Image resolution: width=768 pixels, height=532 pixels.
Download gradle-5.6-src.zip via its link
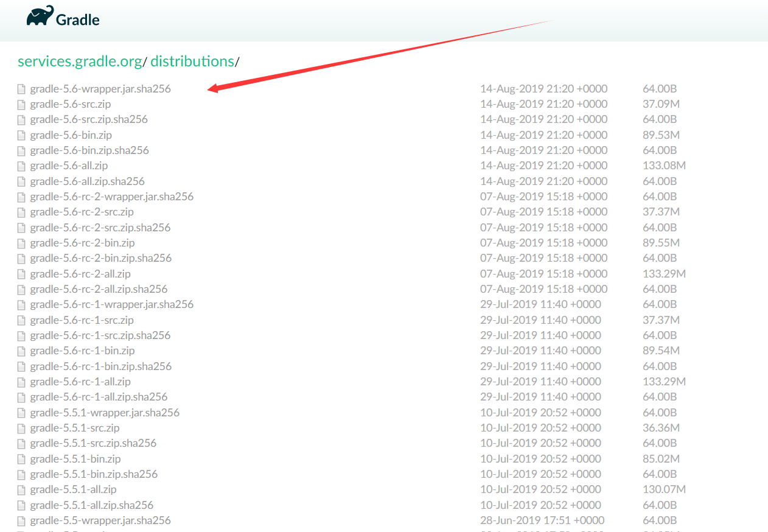71,104
